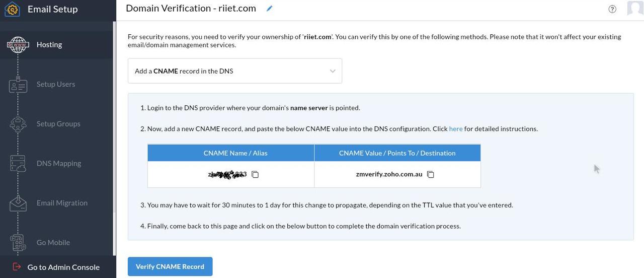Go to DNS Mapping step
The image size is (644, 278).
tap(59, 163)
